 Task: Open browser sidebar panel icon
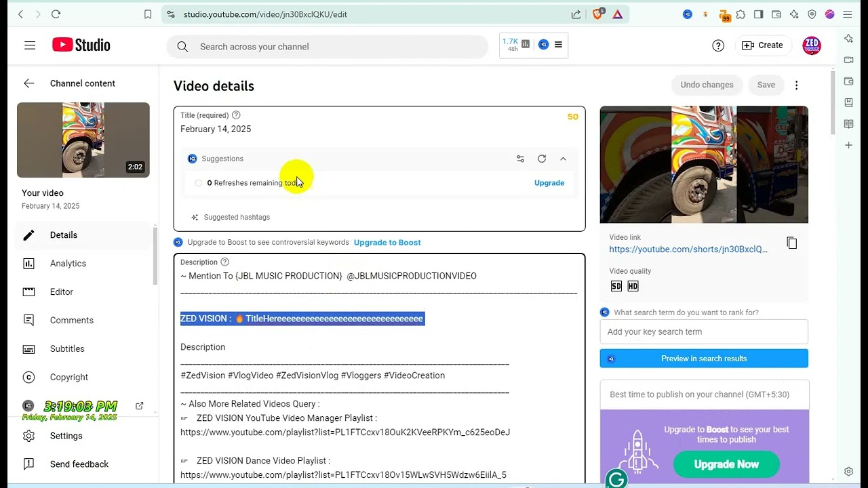[758, 14]
